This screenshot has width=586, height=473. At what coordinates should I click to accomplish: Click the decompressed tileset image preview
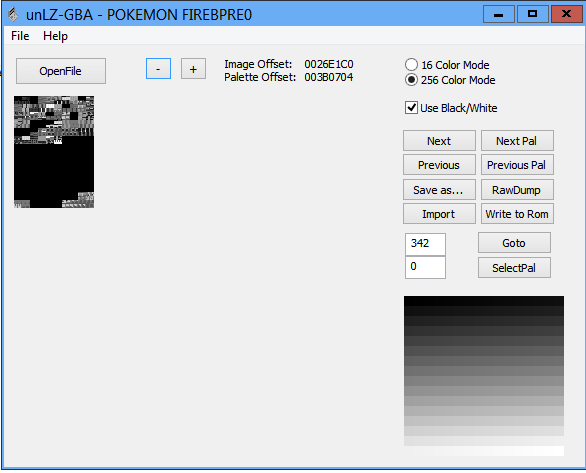(x=54, y=152)
